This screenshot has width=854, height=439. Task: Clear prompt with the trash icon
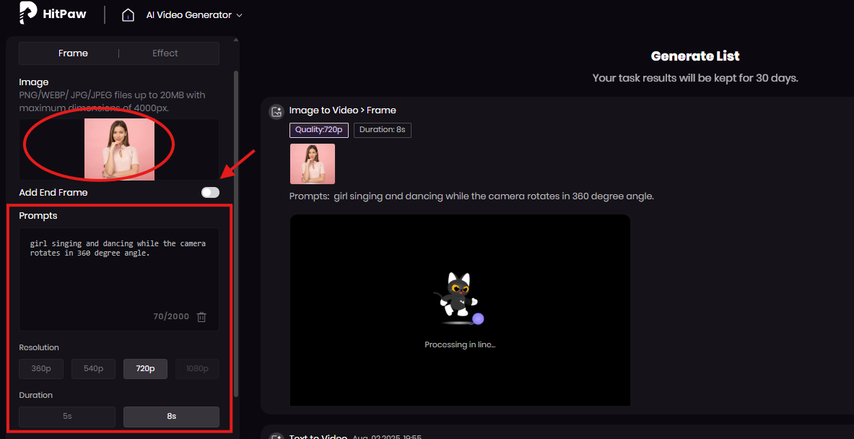tap(202, 317)
